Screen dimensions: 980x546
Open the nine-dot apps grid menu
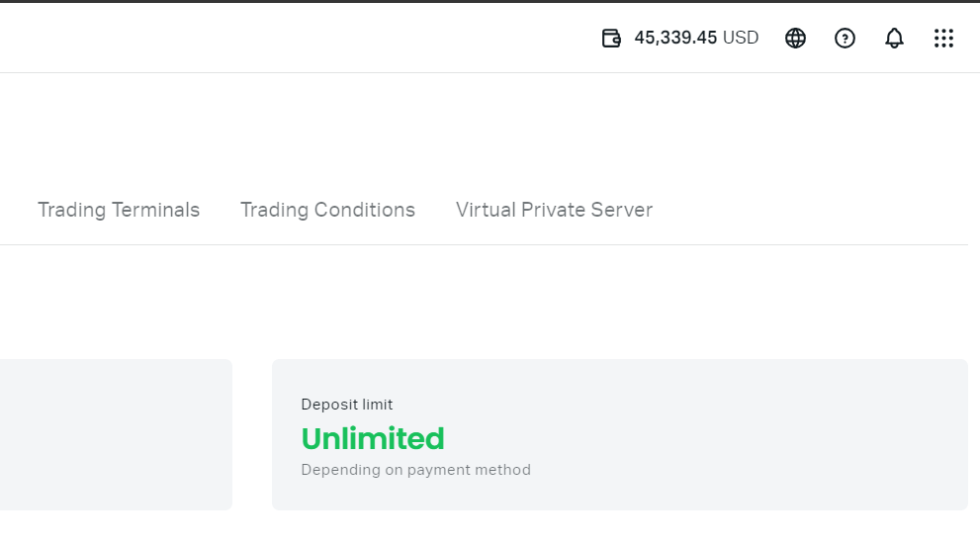pyautogui.click(x=943, y=39)
